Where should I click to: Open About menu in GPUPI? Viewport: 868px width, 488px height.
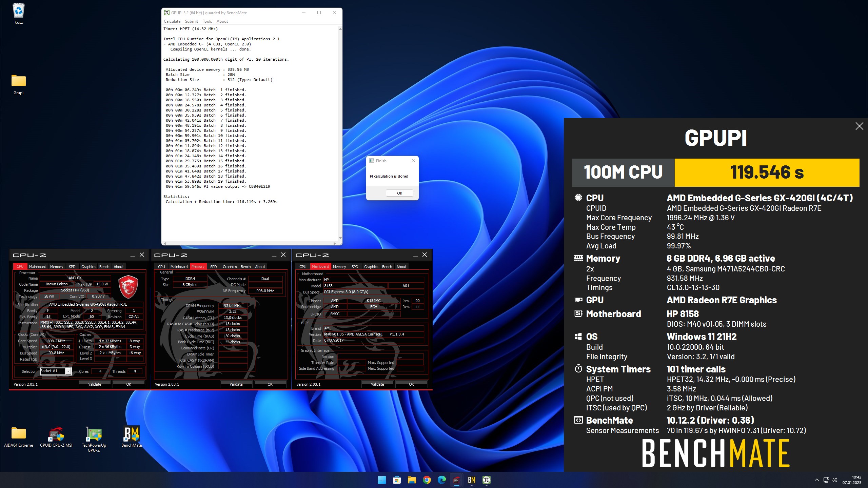tap(222, 21)
